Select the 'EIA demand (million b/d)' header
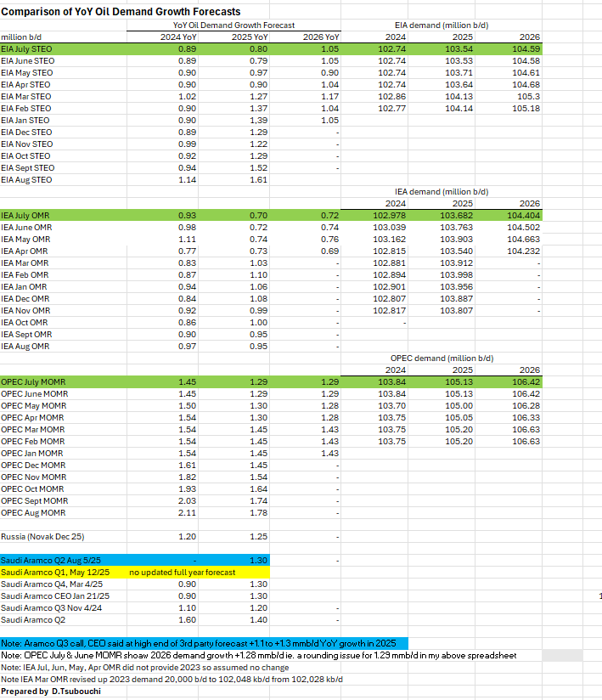This screenshot has width=602, height=700. pyautogui.click(x=442, y=25)
